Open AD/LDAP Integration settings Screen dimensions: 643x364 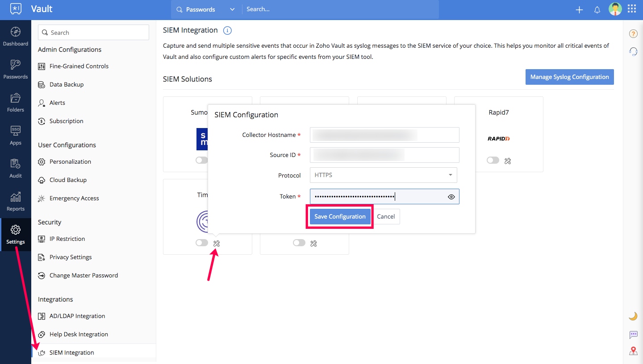(77, 316)
